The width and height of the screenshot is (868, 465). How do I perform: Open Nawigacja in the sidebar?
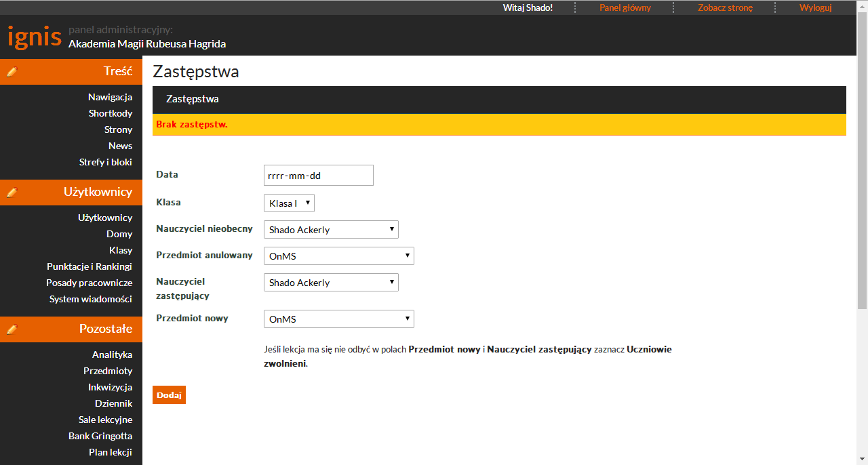(110, 97)
